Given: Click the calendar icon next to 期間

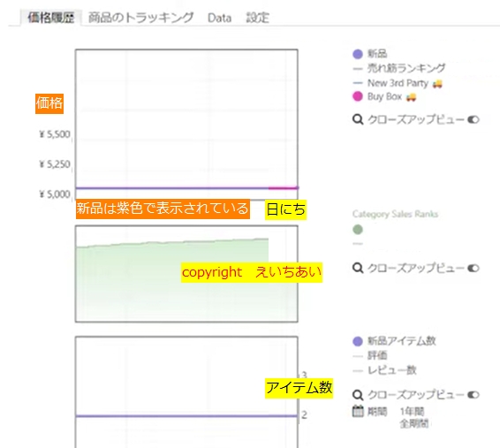Looking at the screenshot, I should point(358,411).
